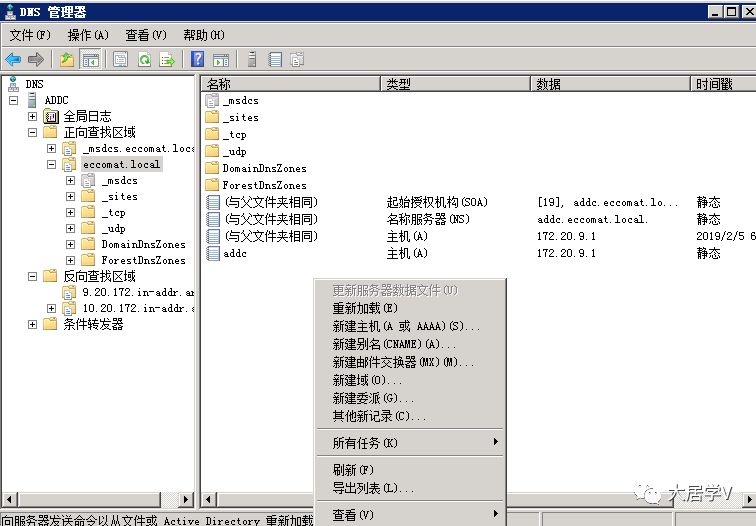
Task: Open the 帮助(H) menu
Action: (x=204, y=35)
